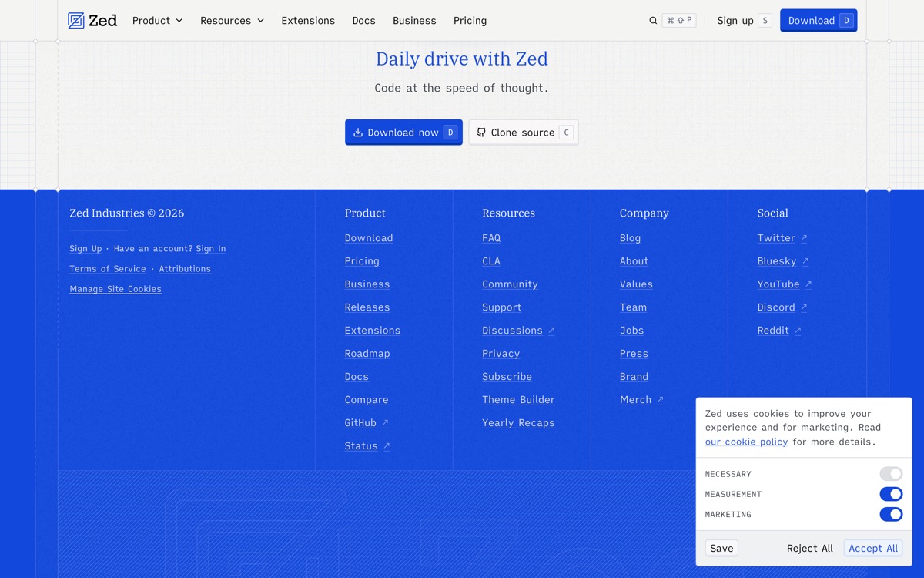Click the search keyboard shortcut hint

click(x=679, y=21)
